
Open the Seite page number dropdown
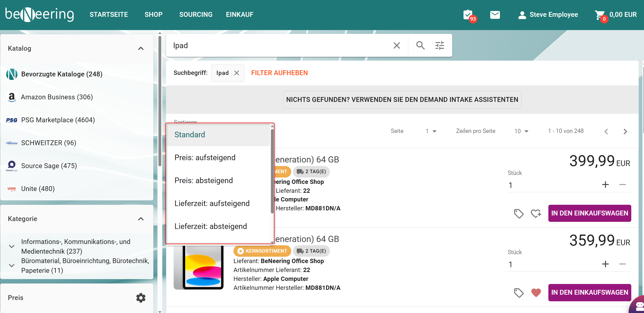[x=431, y=131]
